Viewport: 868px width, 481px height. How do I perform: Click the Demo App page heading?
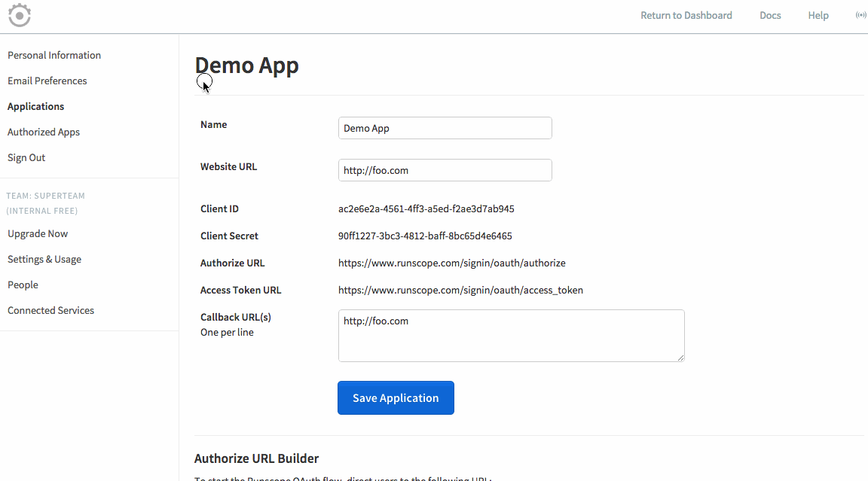247,65
